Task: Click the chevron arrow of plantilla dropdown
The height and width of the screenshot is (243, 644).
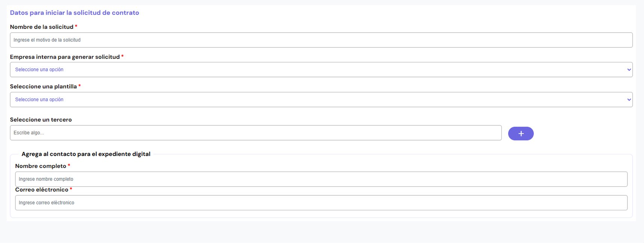Action: pos(629,100)
